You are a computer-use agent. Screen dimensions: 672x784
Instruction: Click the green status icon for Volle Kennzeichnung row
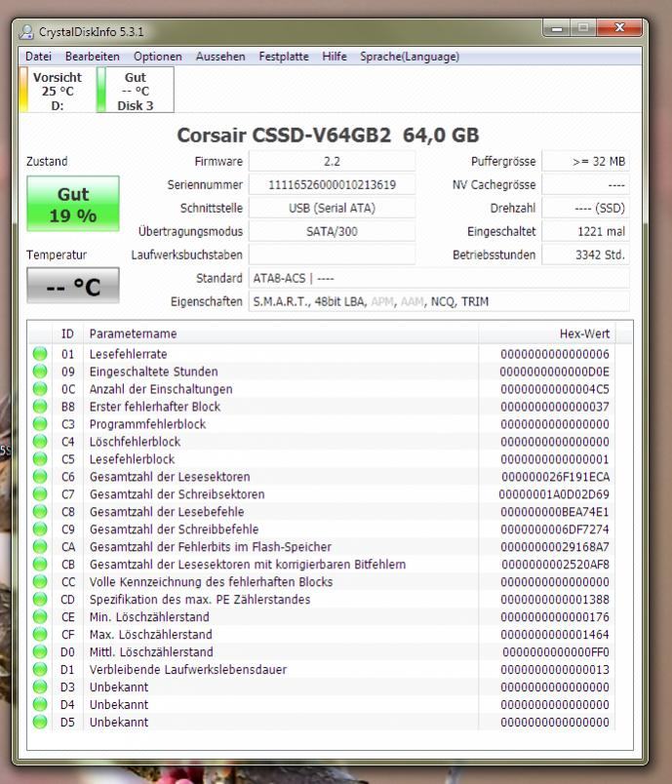pyautogui.click(x=40, y=581)
